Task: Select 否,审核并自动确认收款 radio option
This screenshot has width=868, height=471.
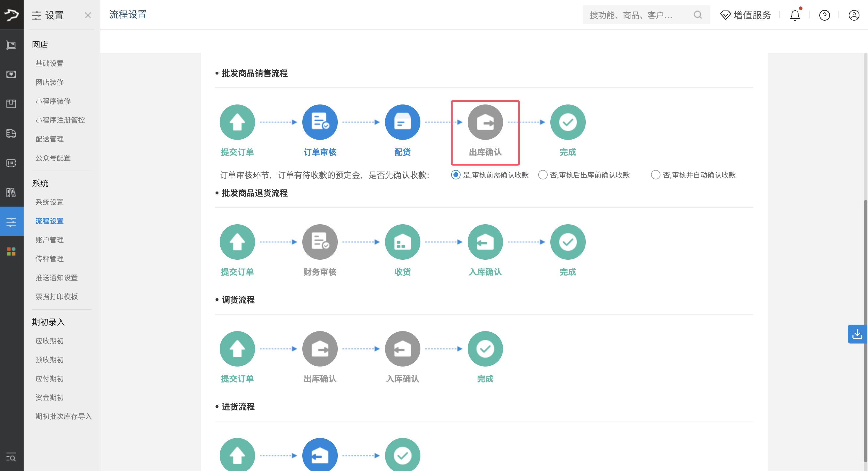Action: point(655,175)
